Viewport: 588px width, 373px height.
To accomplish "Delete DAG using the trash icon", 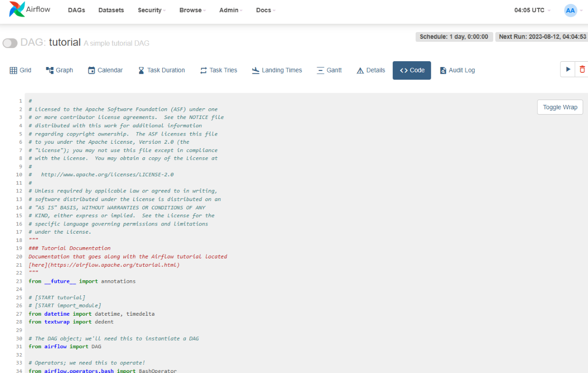I will point(582,69).
